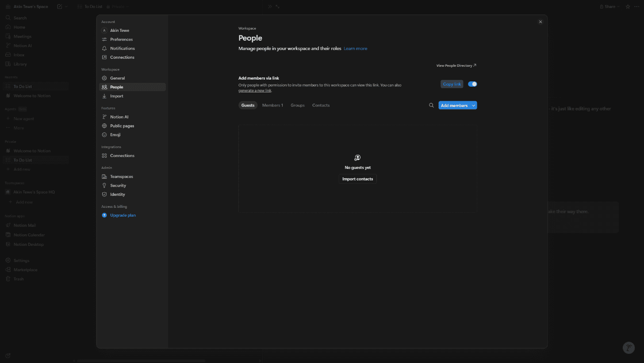
Task: Open Notion AI settings in Features section
Action: coord(104,117)
